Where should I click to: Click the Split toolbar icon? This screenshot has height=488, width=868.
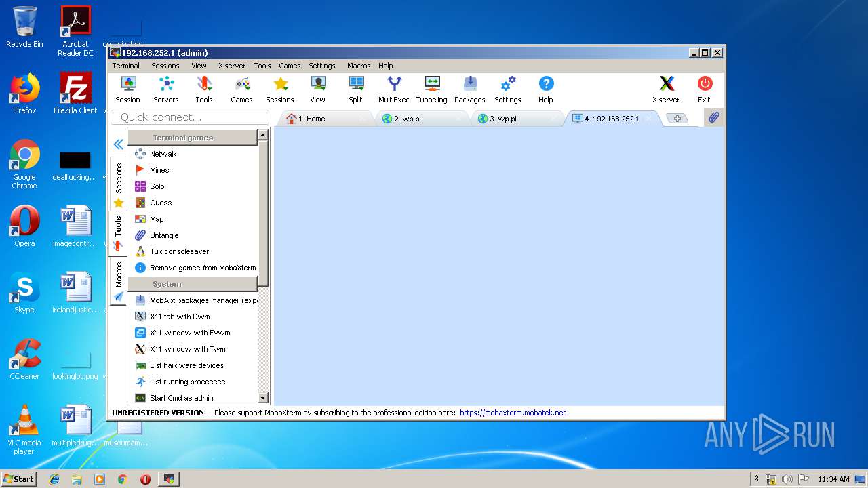pos(356,89)
